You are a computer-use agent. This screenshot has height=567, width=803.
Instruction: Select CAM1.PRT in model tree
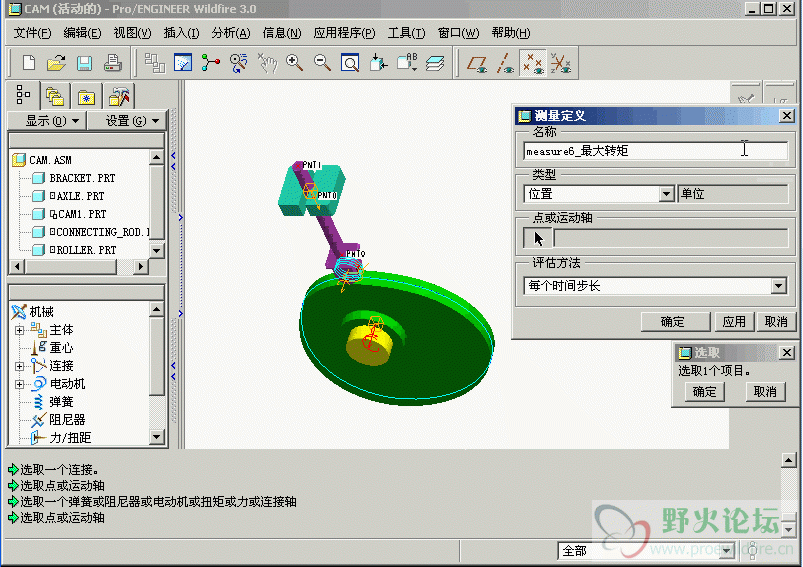(78, 214)
